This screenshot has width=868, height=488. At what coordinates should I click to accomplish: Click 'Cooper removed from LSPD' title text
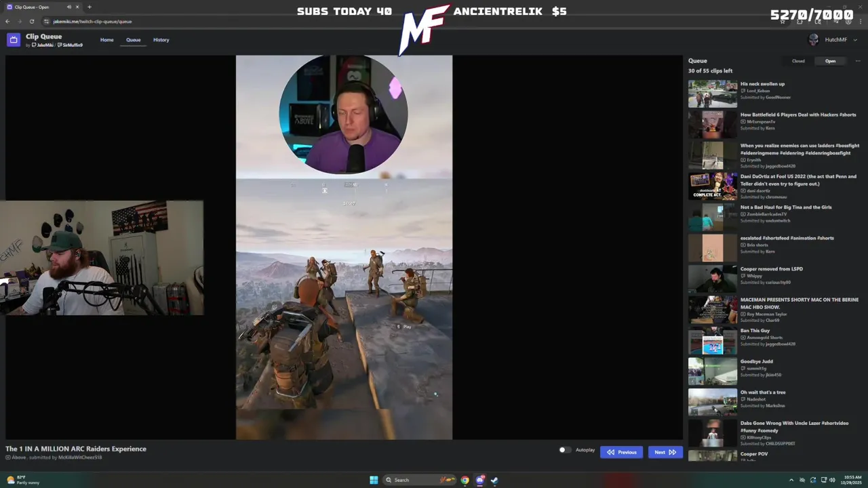(x=771, y=269)
